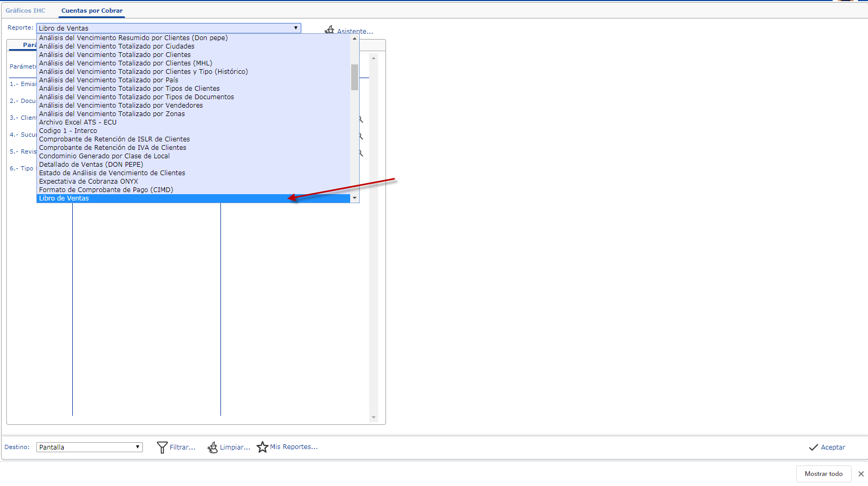Viewport: 868px width, 486px height.
Task: Choose Comprobante de Retención de ISLR de Clientes
Action: (x=193, y=139)
